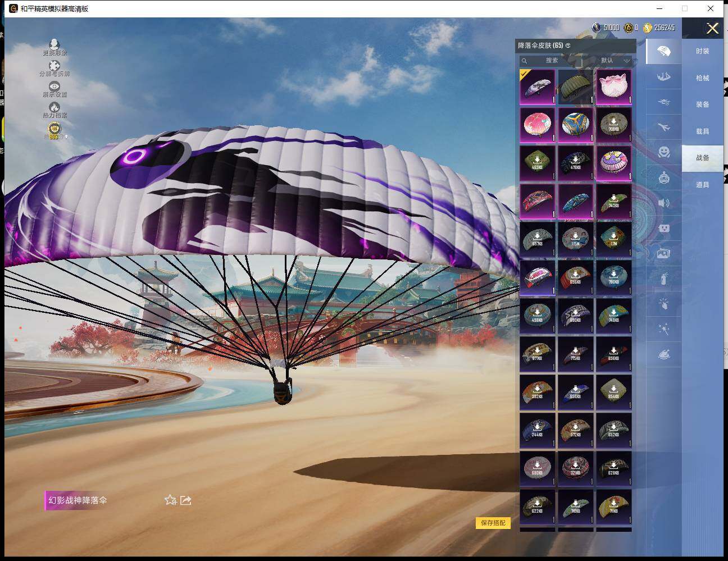The width and height of the screenshot is (728, 561).
Task: Click the 更换形象 change-avatar icon
Action: pyautogui.click(x=54, y=44)
